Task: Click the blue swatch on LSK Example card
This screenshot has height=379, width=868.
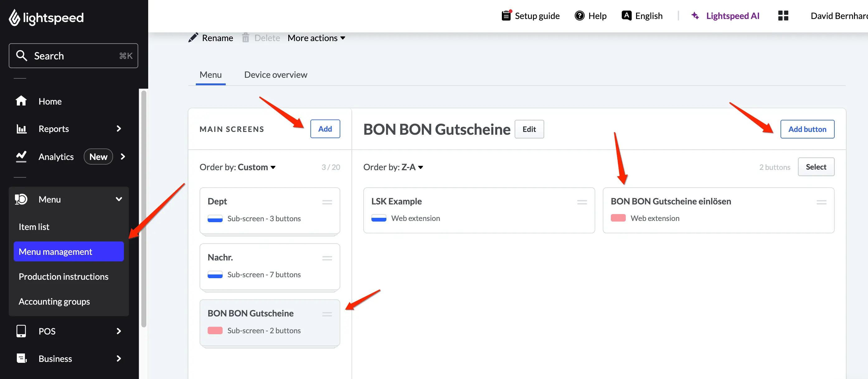Action: 379,218
